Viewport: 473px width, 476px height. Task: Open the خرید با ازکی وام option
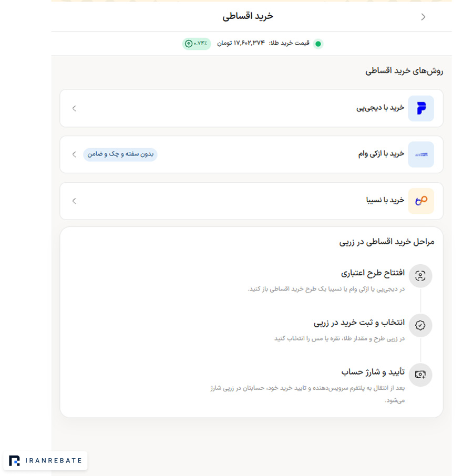point(251,154)
